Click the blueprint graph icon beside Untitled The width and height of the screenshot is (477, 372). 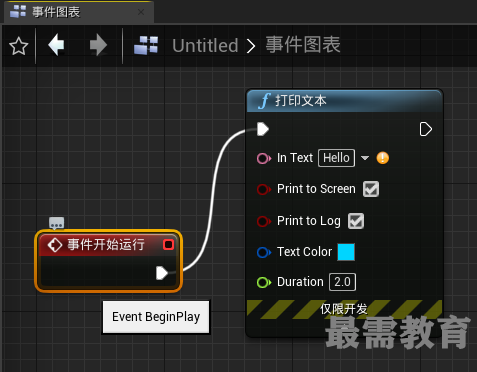point(146,45)
